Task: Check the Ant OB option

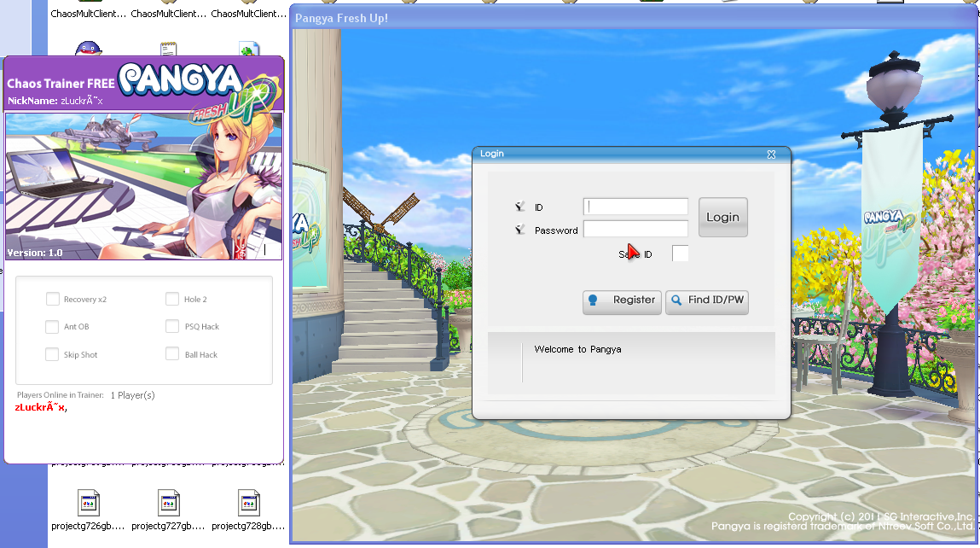Action: click(x=53, y=327)
